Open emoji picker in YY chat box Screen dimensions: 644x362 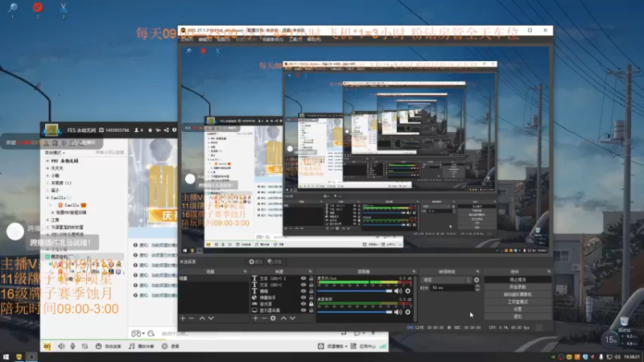point(151,334)
